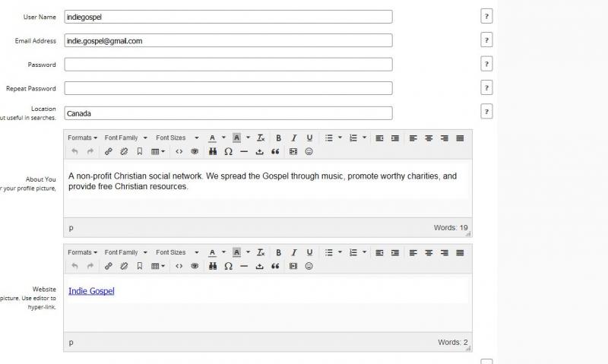Open source code view in About You editor
Image resolution: width=608 pixels, height=364 pixels.
(x=179, y=151)
